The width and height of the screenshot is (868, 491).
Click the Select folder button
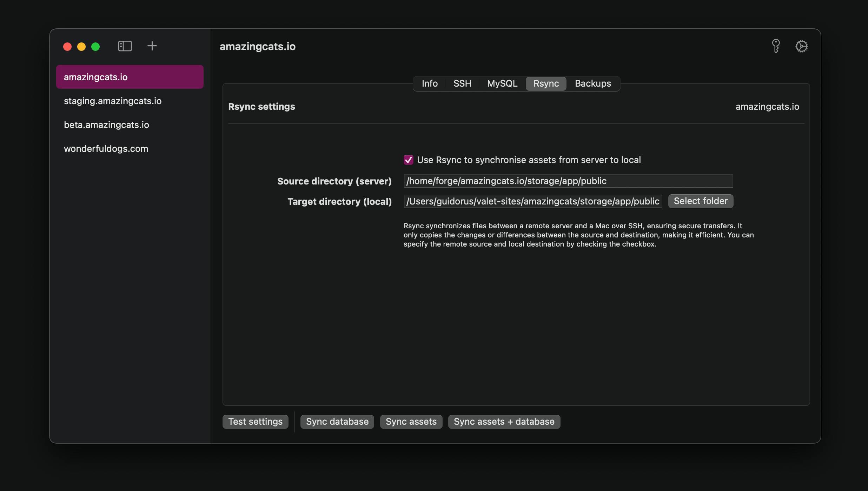coord(701,201)
